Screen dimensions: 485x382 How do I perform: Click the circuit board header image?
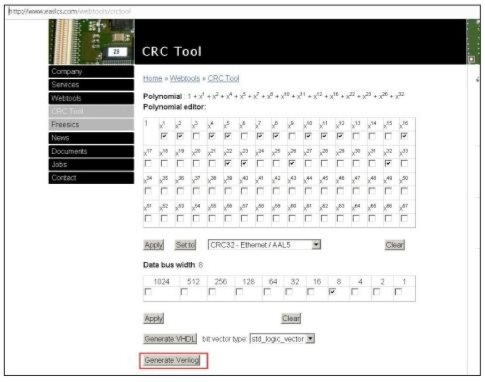pos(92,42)
